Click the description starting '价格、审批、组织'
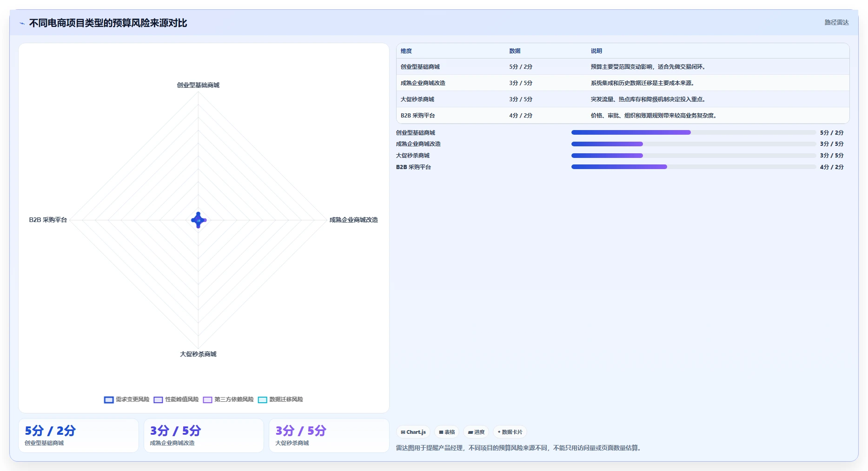Screen dimensions: 868x471 pyautogui.click(x=655, y=116)
